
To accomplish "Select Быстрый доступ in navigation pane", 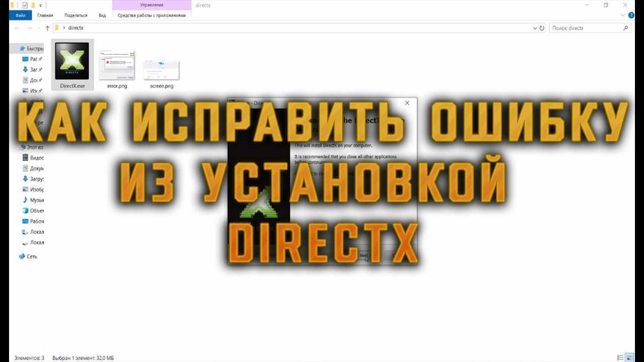I will coord(31,49).
